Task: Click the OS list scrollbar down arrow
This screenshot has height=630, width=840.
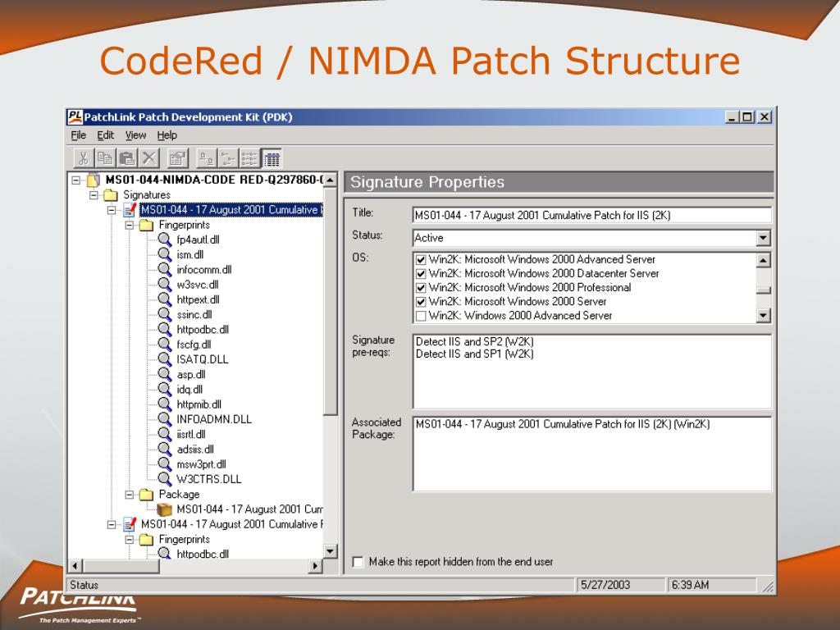Action: tap(764, 315)
